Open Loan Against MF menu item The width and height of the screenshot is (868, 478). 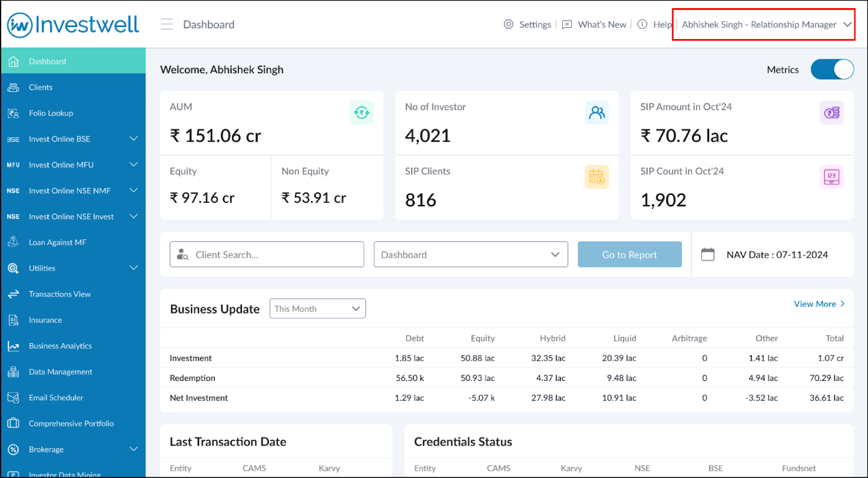(73, 243)
